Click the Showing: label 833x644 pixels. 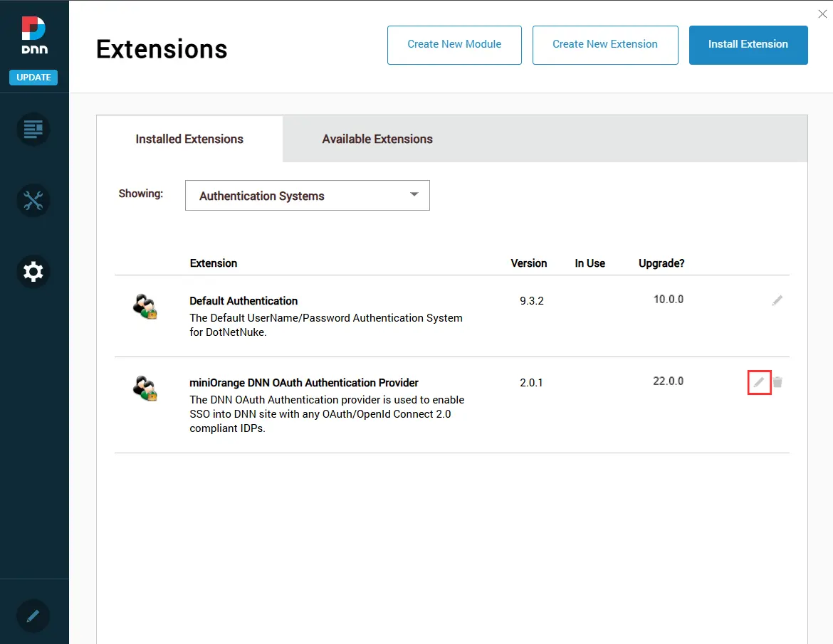coord(141,194)
